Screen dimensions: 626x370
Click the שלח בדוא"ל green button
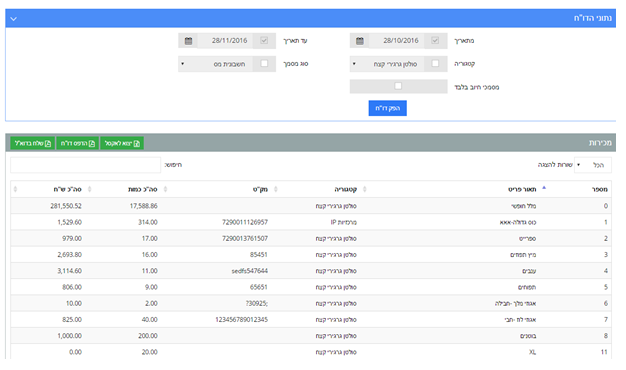[x=32, y=143]
